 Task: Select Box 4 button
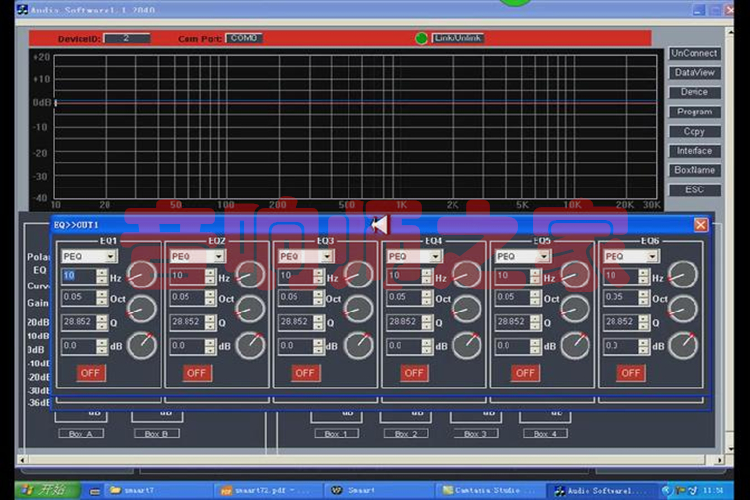click(546, 433)
